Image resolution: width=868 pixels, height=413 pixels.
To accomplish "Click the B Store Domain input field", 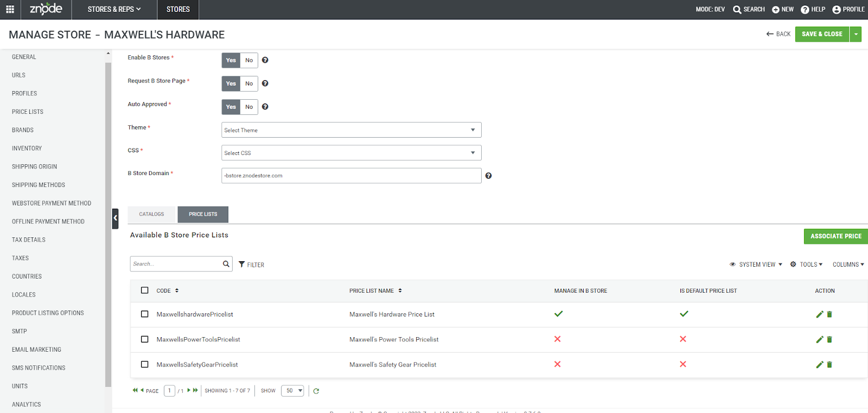I will point(352,176).
